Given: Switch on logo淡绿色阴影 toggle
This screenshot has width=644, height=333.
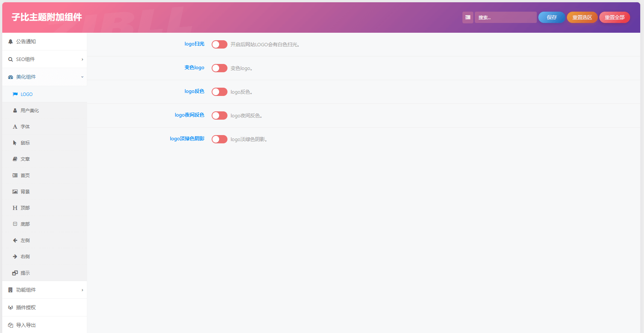Looking at the screenshot, I should tap(220, 139).
